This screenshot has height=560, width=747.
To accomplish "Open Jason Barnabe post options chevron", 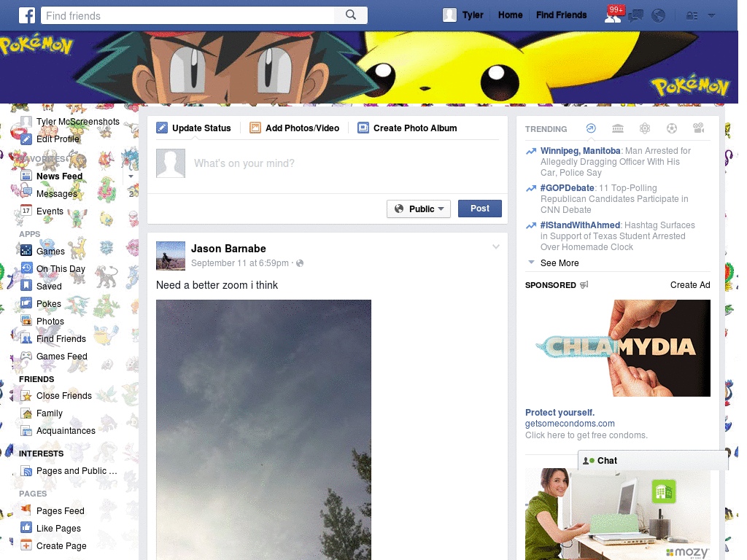I will click(x=496, y=246).
